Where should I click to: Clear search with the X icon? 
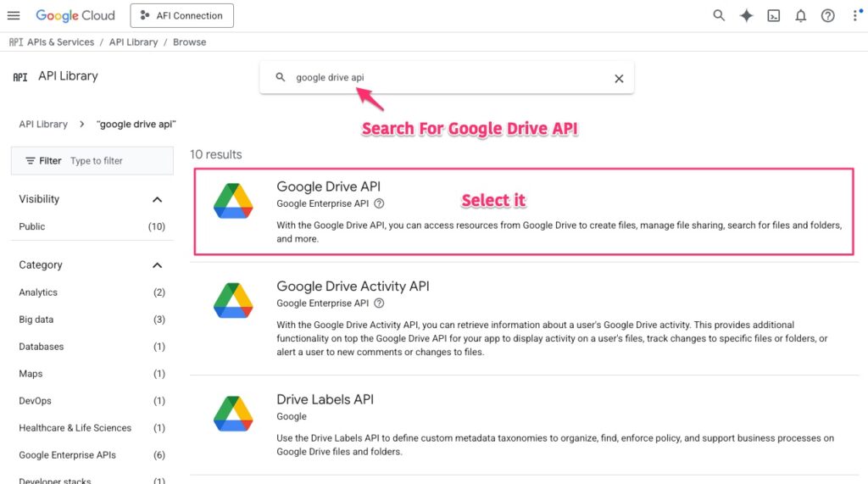(x=619, y=78)
